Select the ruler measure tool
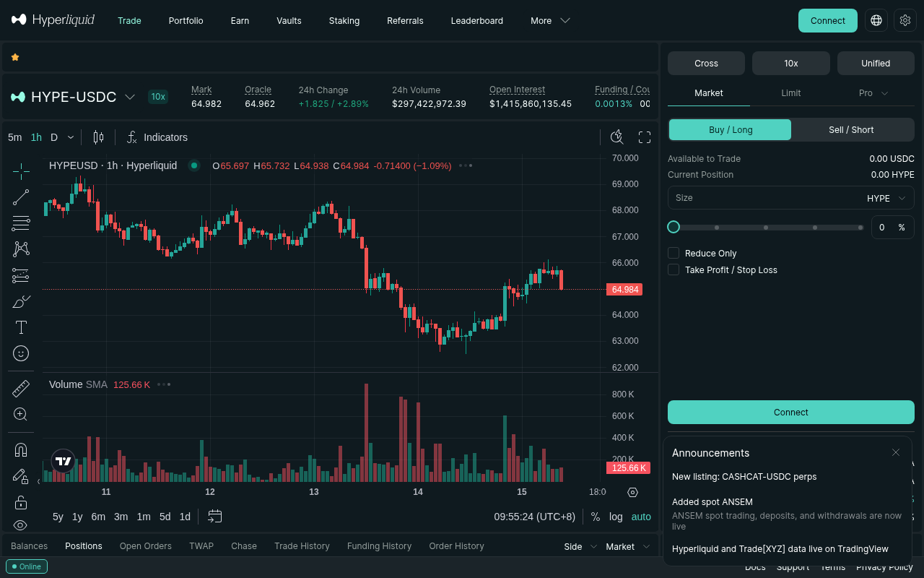Screen dimensions: 924x578 click(x=21, y=389)
